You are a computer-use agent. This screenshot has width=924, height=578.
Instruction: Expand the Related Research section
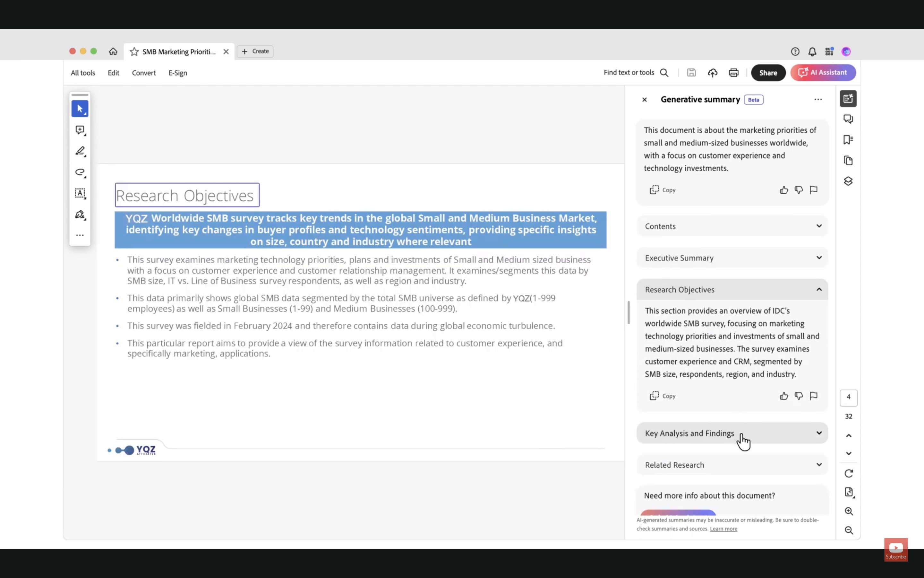(732, 465)
